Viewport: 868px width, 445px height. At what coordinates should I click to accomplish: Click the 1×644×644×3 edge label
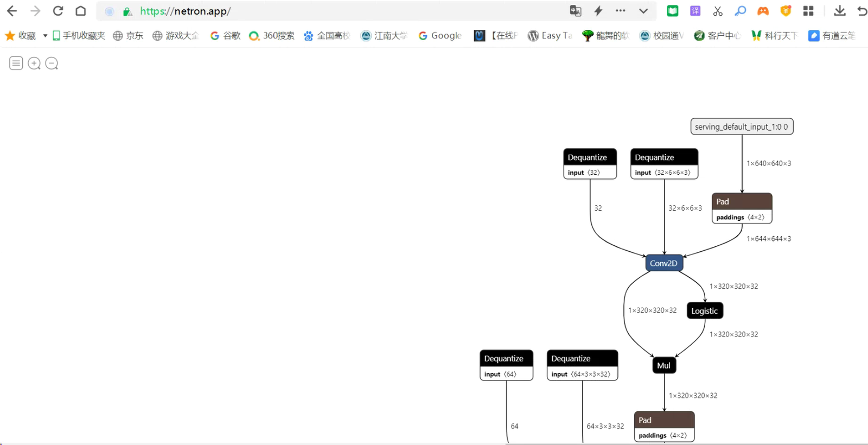[769, 239]
